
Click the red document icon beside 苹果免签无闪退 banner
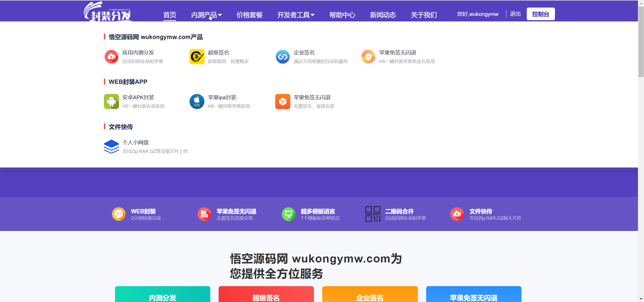204,214
